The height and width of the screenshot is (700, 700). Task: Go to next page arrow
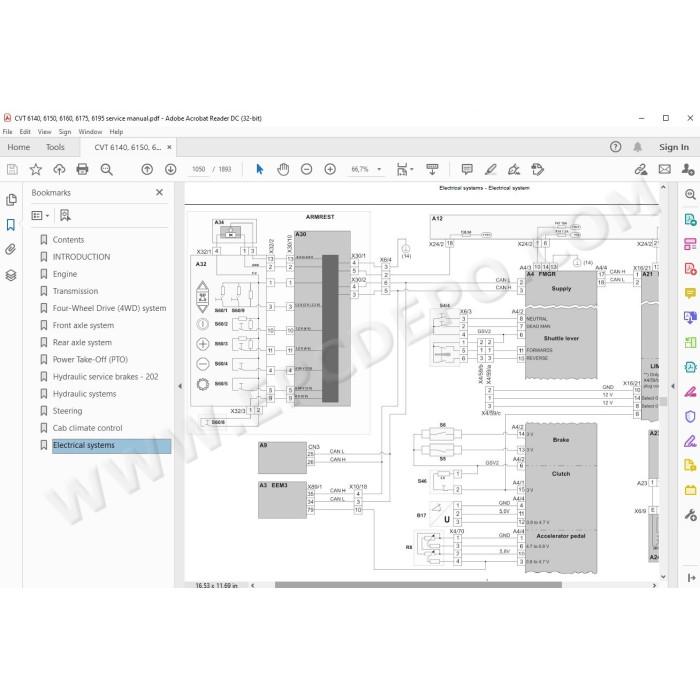click(x=171, y=170)
